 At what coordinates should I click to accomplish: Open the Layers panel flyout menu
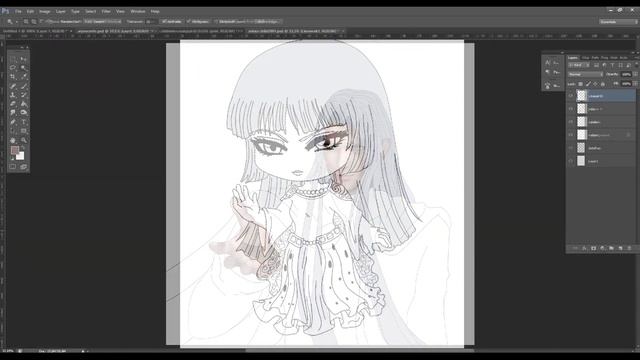point(636,58)
